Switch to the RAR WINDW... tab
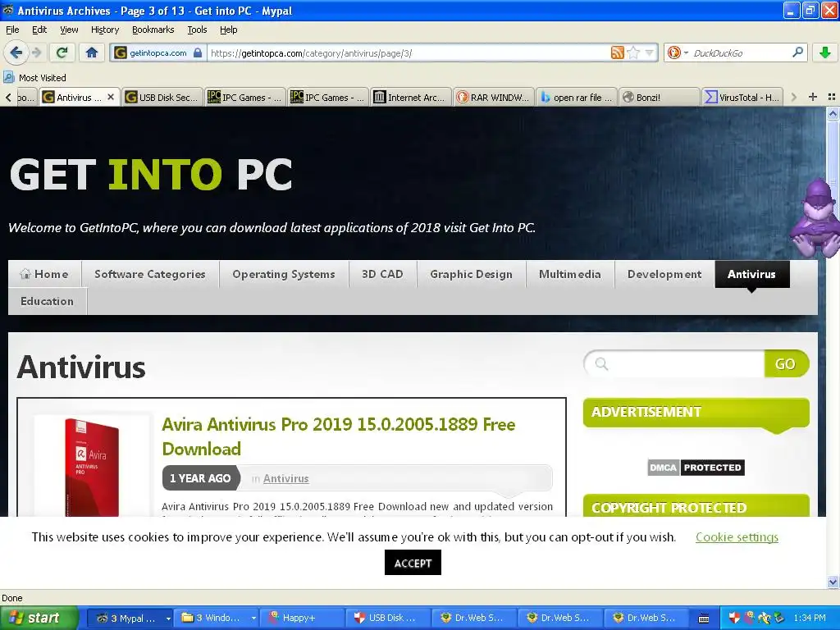 coord(493,98)
